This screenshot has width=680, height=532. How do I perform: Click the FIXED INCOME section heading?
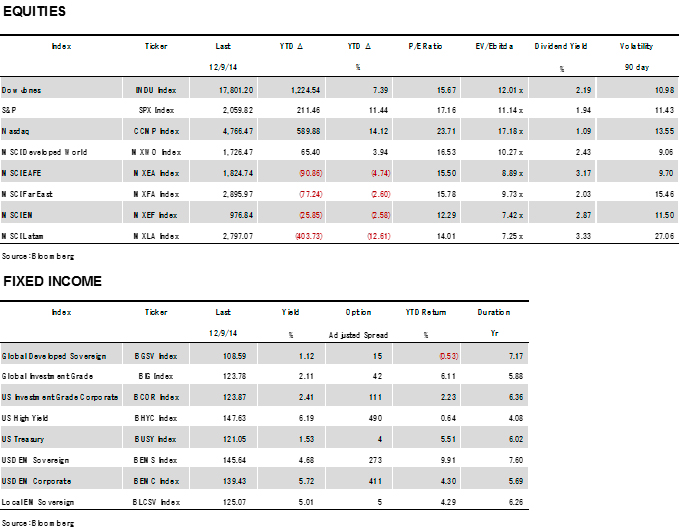[52, 281]
